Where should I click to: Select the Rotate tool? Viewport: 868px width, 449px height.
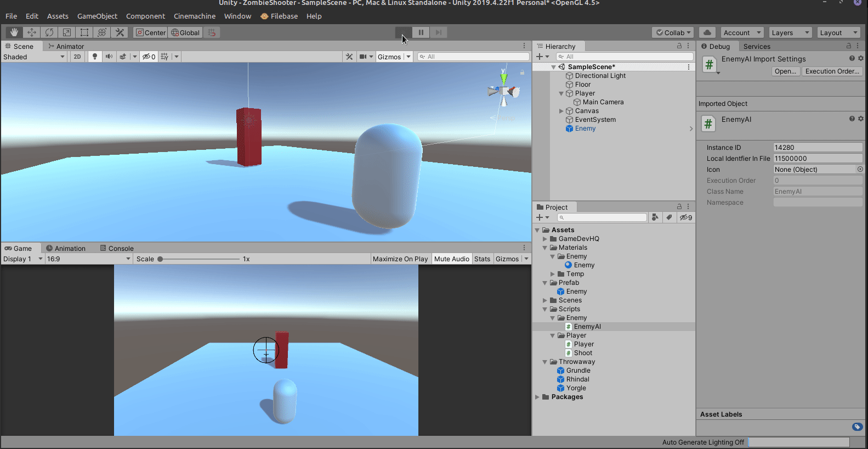click(49, 32)
